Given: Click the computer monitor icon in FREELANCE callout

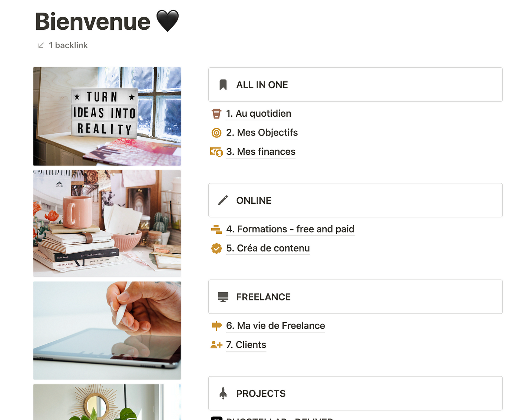Looking at the screenshot, I should tap(223, 297).
